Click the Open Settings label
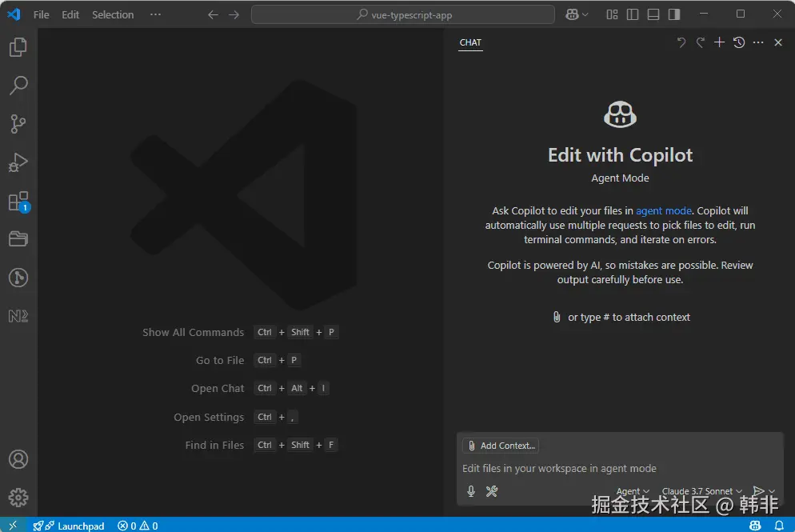 coord(209,417)
